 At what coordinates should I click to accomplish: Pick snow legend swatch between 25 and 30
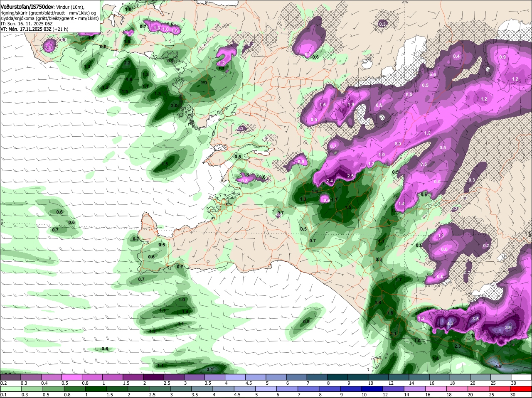501,377
